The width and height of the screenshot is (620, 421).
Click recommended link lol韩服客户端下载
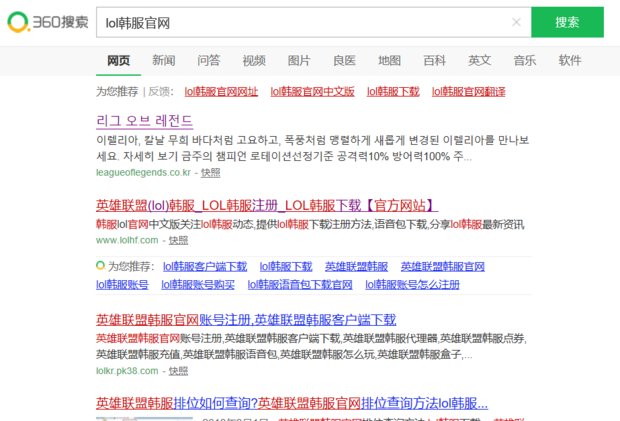pyautogui.click(x=204, y=267)
